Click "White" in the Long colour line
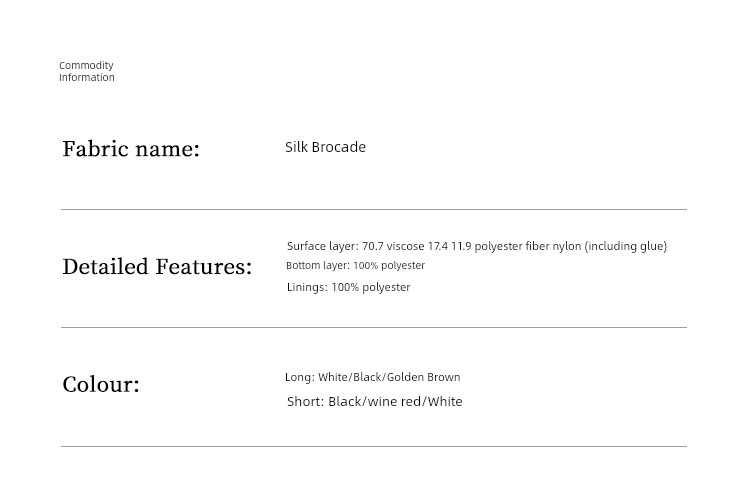Viewport: 750px width, 492px height. point(333,377)
